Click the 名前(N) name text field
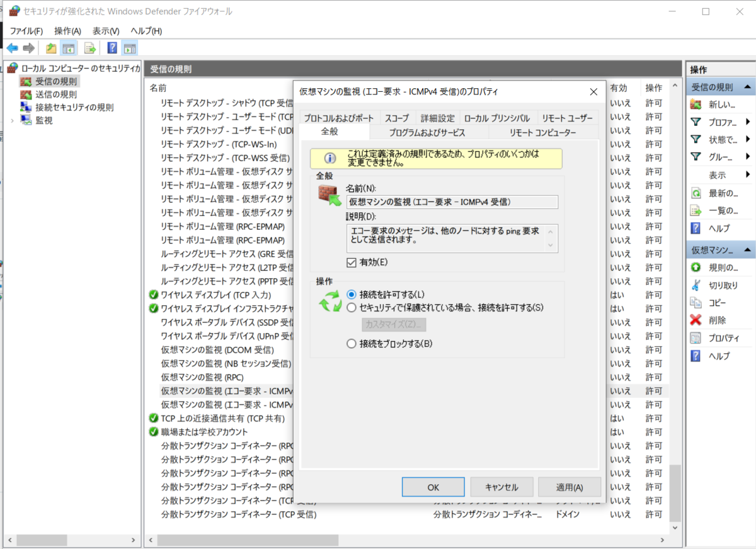This screenshot has height=549, width=756. click(x=452, y=202)
